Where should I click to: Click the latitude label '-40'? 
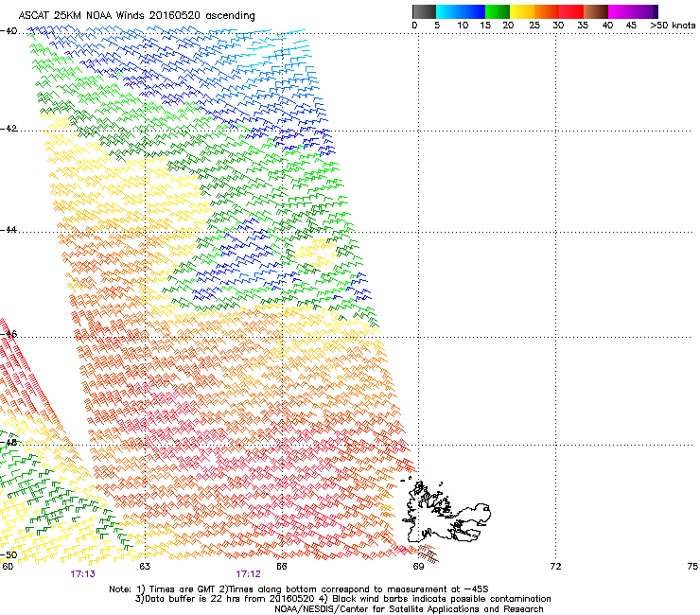pos(9,31)
